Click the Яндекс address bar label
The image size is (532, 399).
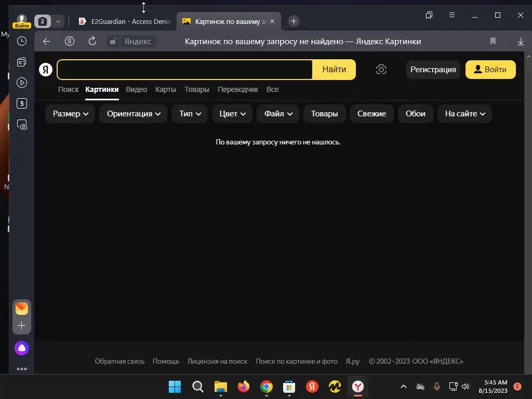pyautogui.click(x=138, y=42)
